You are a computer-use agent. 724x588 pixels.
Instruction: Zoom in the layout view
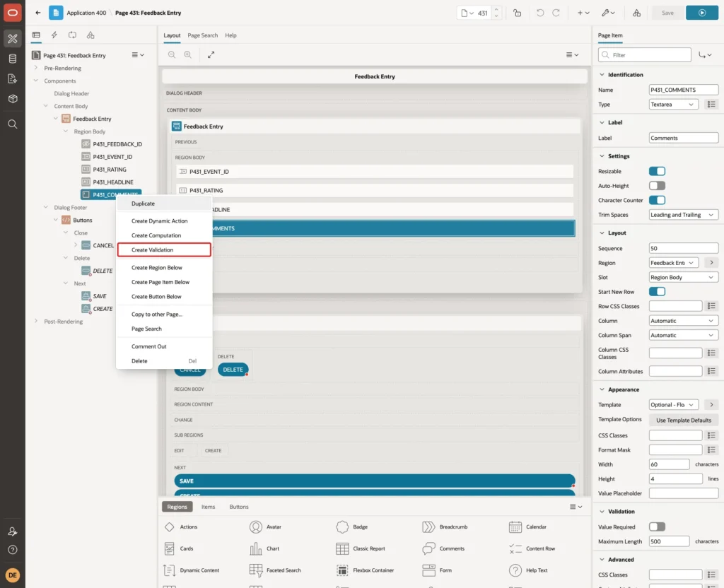coord(188,54)
